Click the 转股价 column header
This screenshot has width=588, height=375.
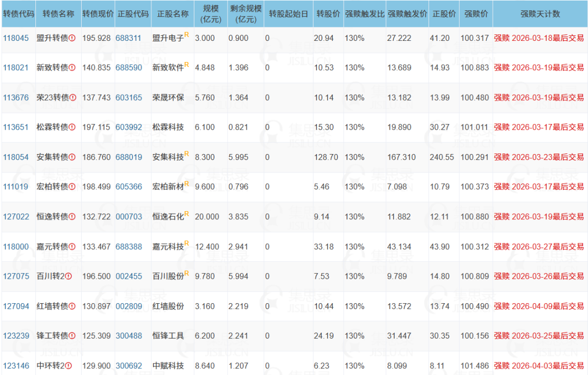tap(328, 14)
